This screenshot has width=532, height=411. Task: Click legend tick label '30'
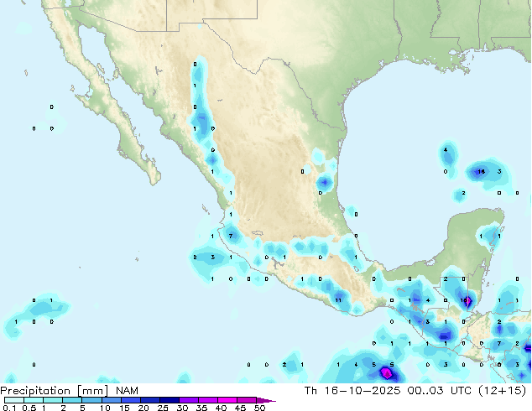click(182, 408)
